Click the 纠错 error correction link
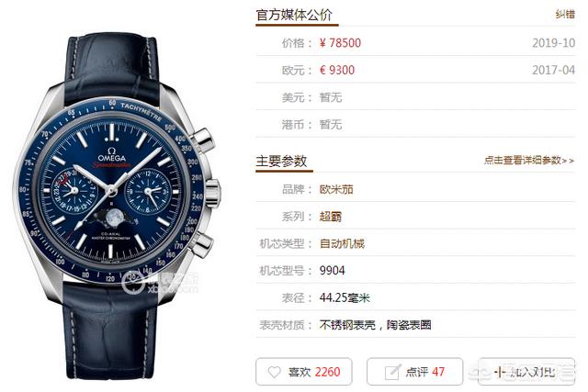This screenshot has height=392, width=588. (565, 15)
